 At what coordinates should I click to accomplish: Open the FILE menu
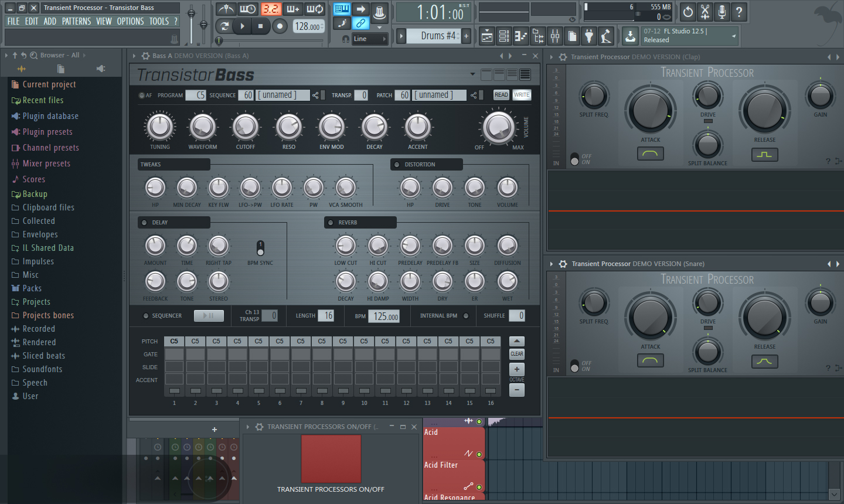(x=13, y=21)
